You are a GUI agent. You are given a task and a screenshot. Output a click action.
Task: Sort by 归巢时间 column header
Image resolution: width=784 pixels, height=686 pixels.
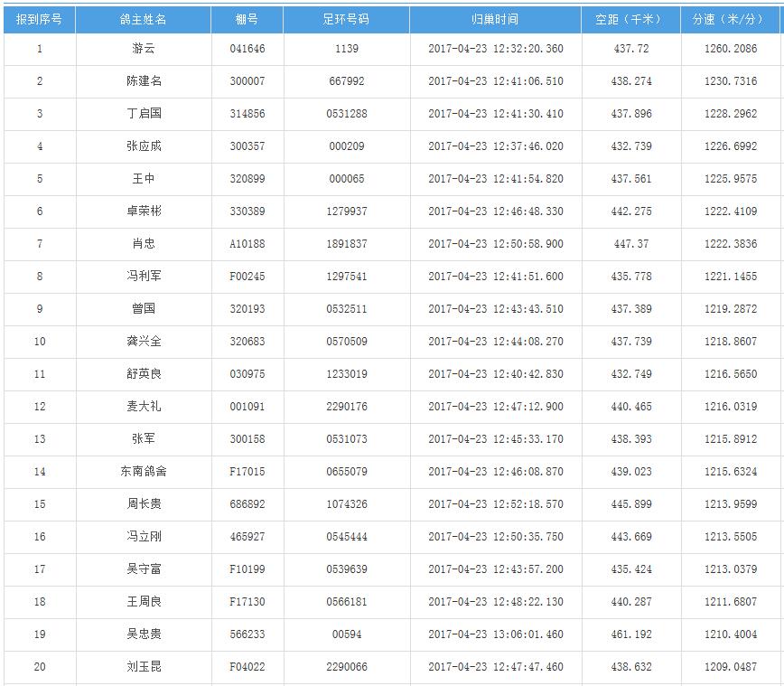(495, 19)
